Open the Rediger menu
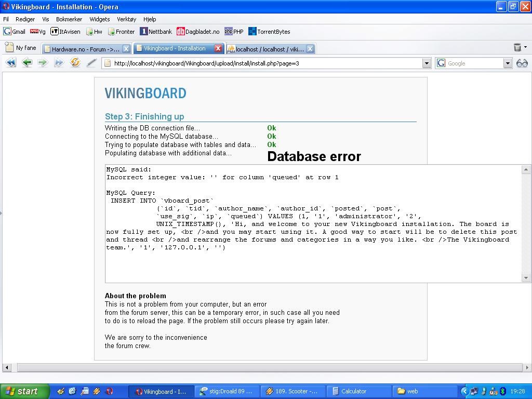Screen dimensions: 532x399 tap(25, 19)
